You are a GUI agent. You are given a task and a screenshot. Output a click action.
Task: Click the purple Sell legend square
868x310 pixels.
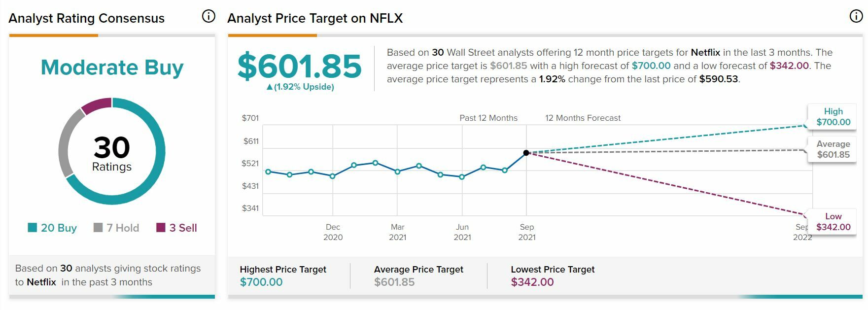[161, 227]
